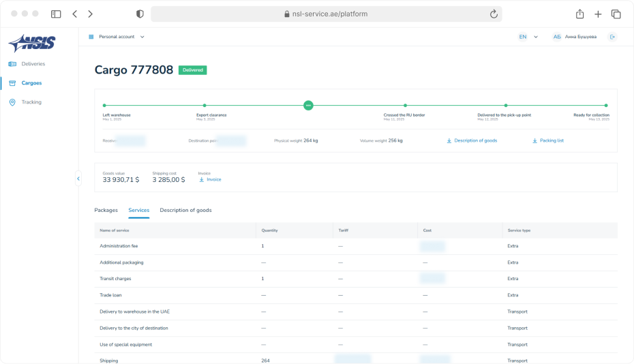Switch to the Packages tab
Viewport: 634px width, 364px height.
click(x=106, y=210)
